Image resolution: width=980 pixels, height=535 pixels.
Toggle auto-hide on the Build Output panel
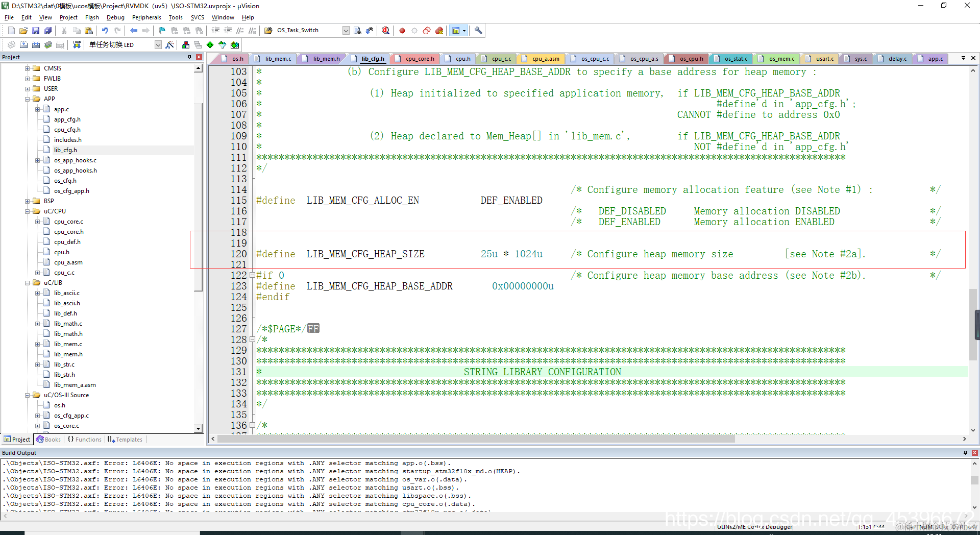965,453
